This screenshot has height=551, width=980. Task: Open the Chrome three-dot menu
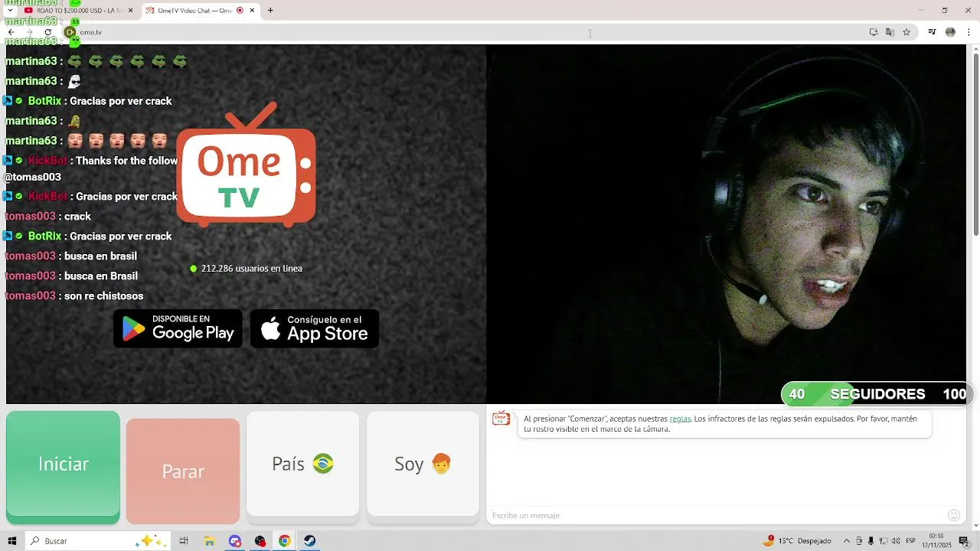969,32
